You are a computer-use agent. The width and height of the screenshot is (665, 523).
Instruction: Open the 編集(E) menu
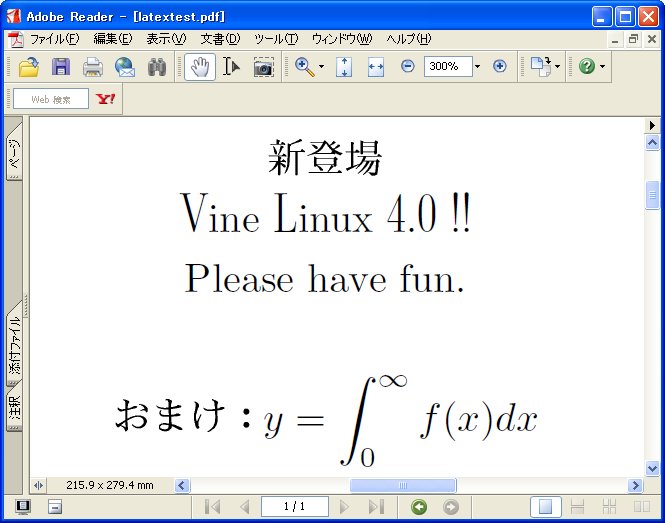113,39
